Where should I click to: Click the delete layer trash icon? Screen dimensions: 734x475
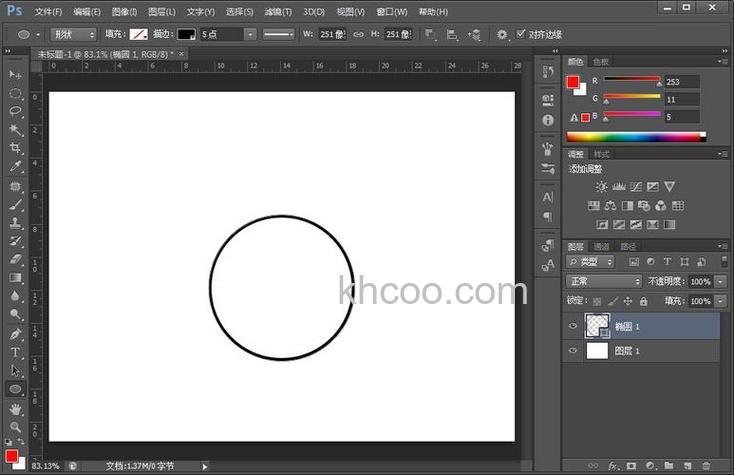coord(707,466)
